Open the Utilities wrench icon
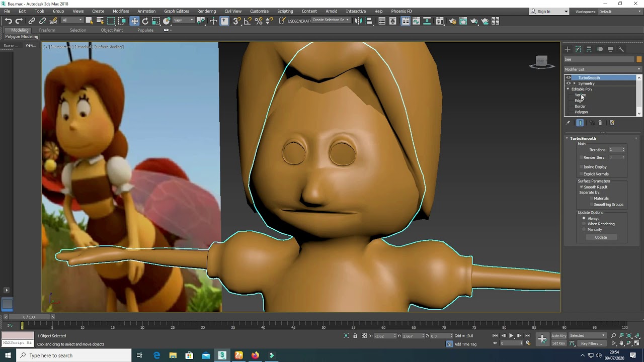The image size is (644, 362). pyautogui.click(x=621, y=49)
